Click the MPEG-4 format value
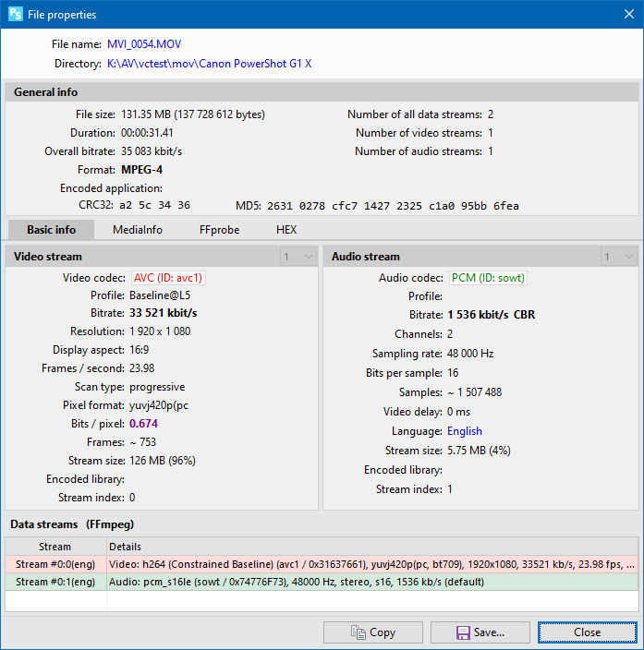 tap(141, 170)
